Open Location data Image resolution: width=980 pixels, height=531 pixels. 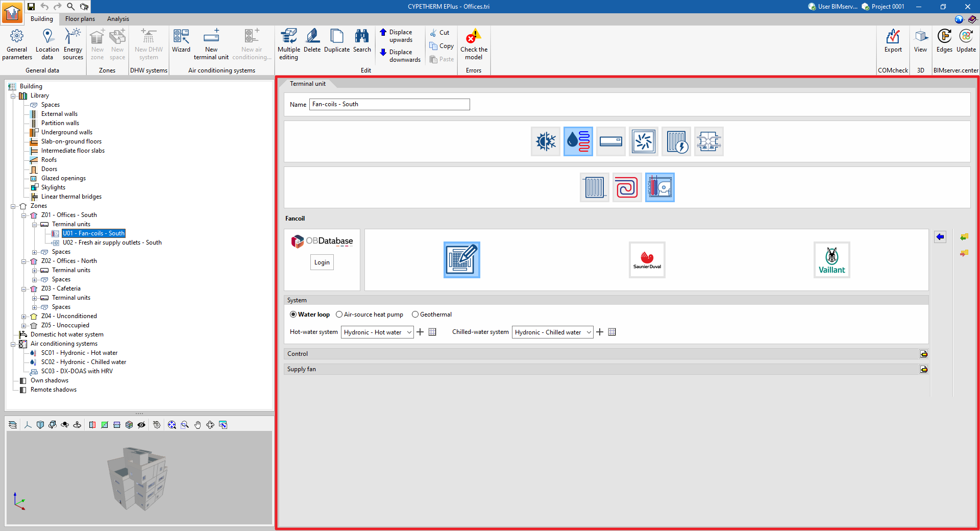click(x=47, y=44)
